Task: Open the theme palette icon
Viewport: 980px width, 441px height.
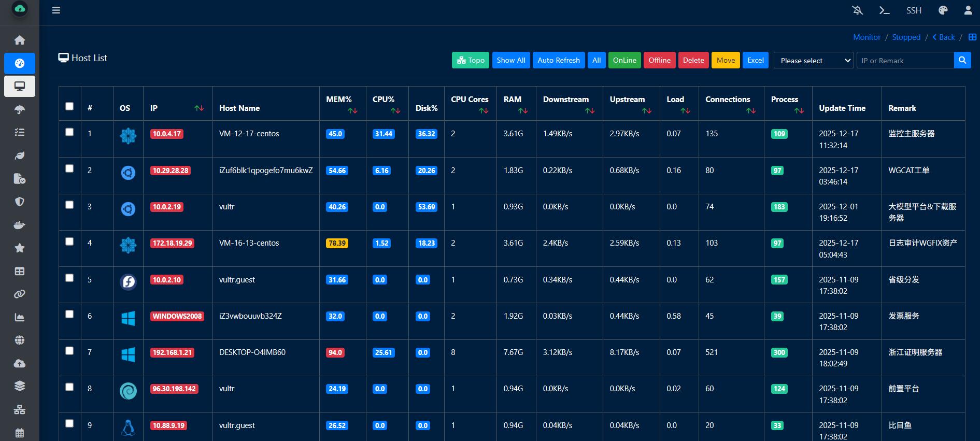Action: pos(943,10)
